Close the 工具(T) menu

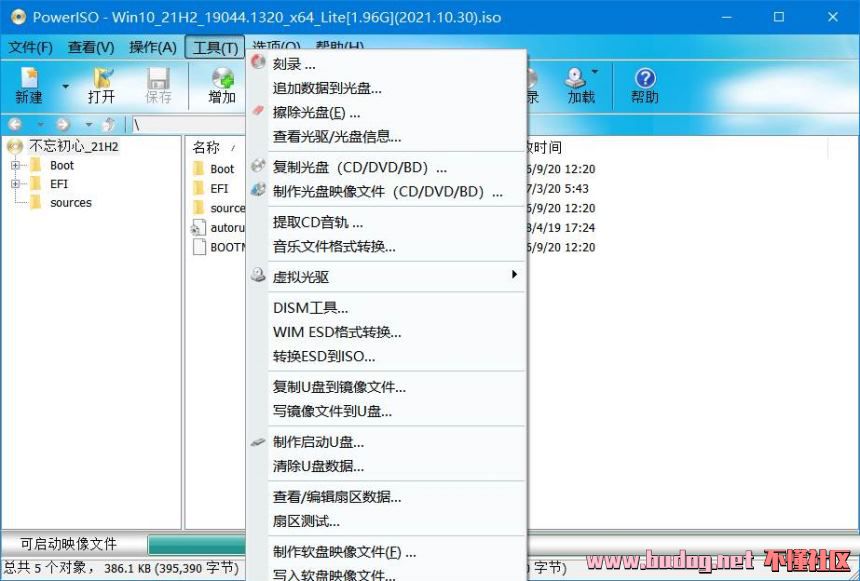(215, 48)
